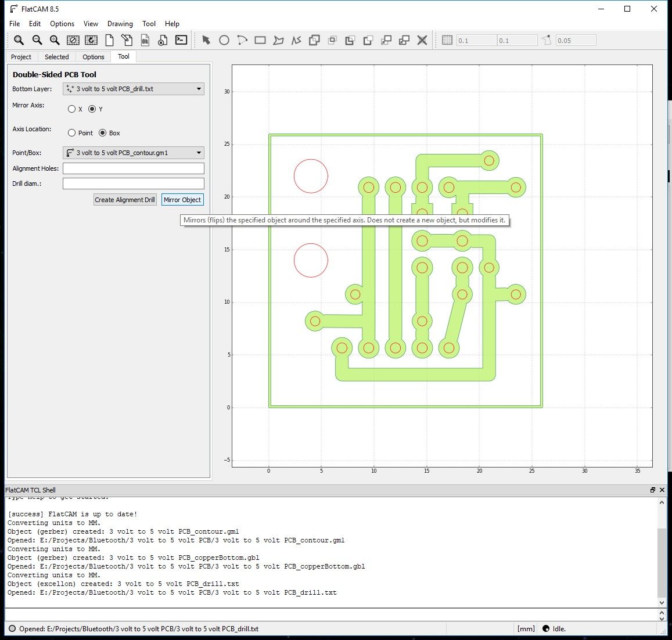Click the delete geometry X icon

point(422,40)
